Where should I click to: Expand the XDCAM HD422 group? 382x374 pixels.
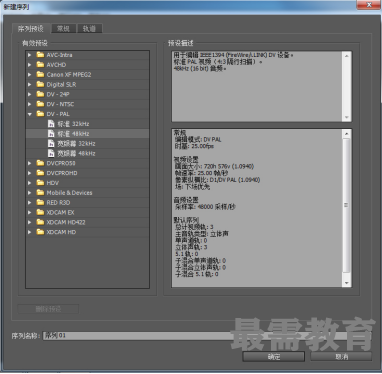[30, 222]
